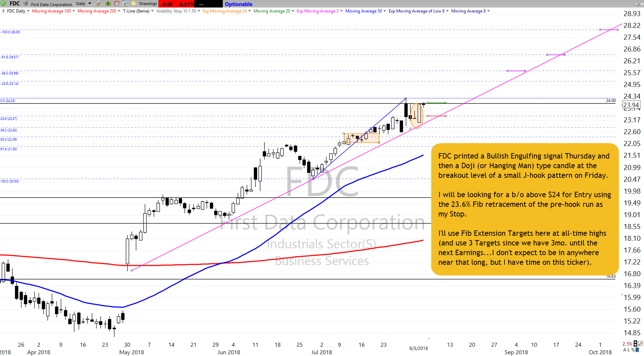Click the -100.0 (28.00) Fib extension label

[x=10, y=32]
